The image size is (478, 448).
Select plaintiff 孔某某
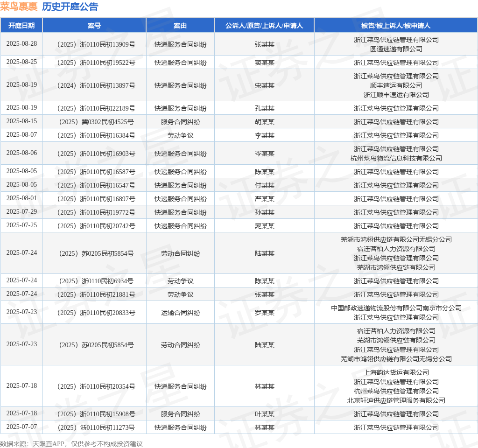[265, 108]
